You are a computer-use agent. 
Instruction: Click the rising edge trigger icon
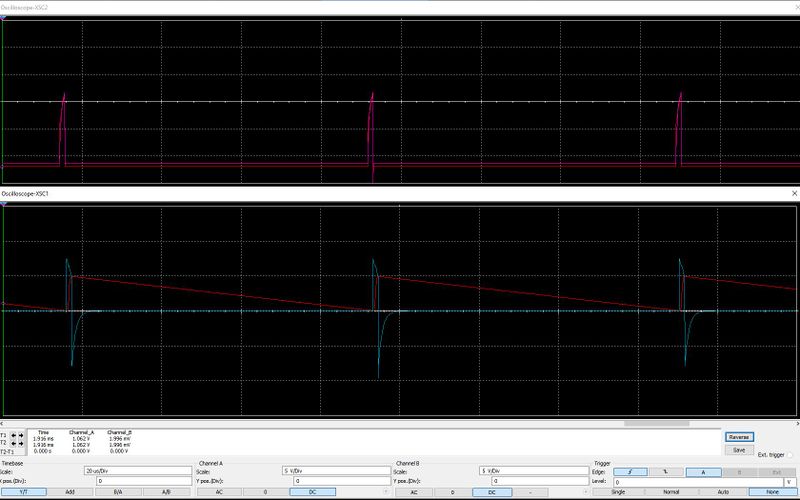(630, 471)
